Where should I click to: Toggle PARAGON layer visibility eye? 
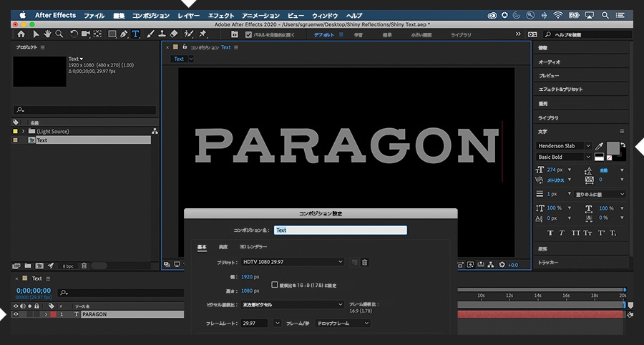(16, 314)
